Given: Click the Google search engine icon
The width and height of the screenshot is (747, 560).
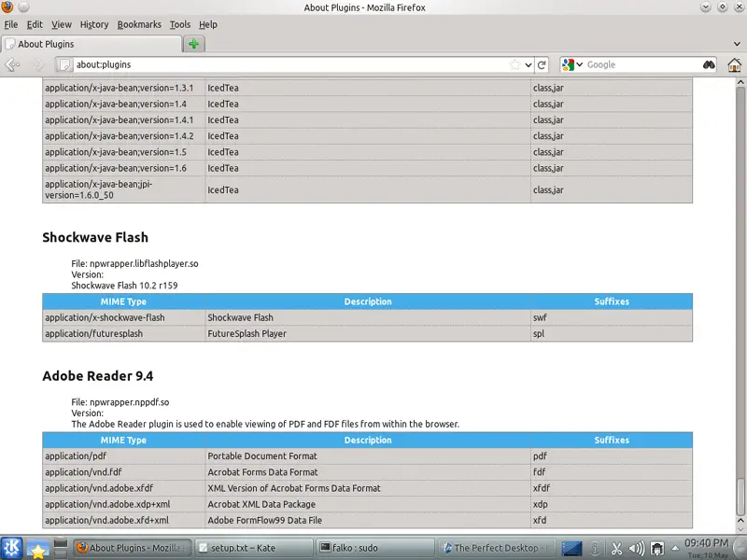Looking at the screenshot, I should [x=568, y=64].
